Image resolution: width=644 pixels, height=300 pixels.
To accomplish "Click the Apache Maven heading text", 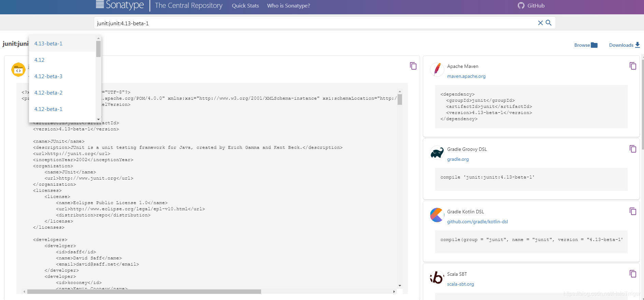I will coord(462,66).
